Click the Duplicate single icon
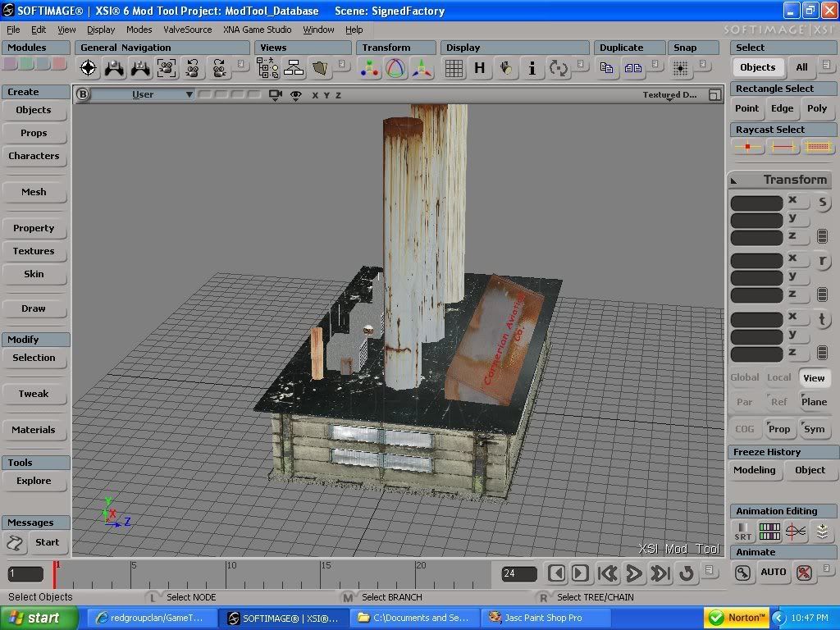The height and width of the screenshot is (630, 840). click(606, 68)
